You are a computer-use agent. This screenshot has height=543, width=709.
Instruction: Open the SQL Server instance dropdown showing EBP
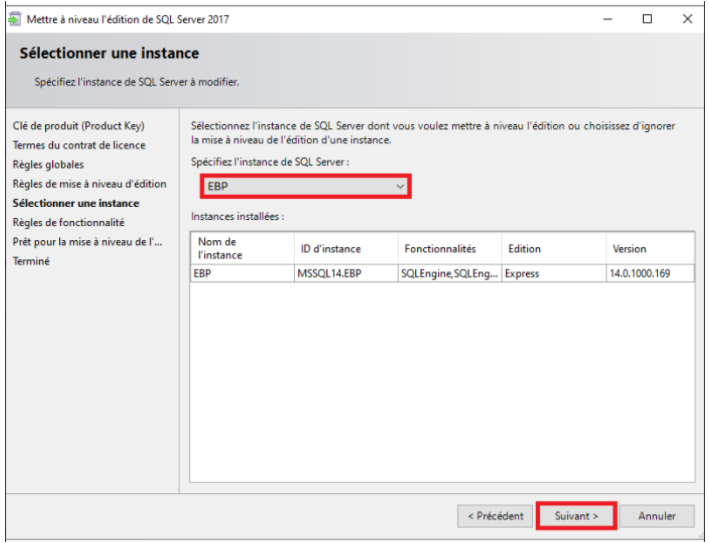(x=306, y=186)
